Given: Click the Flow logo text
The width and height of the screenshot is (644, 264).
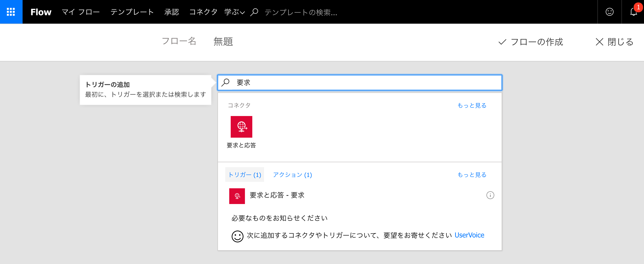Looking at the screenshot, I should pyautogui.click(x=41, y=12).
